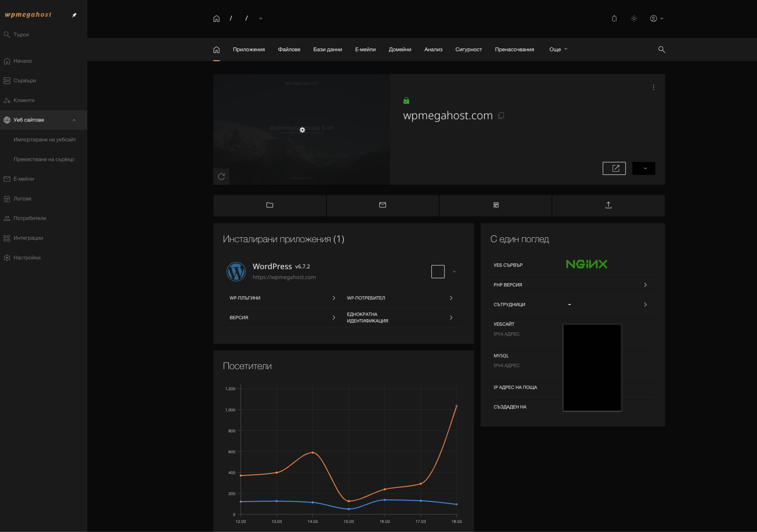The width and height of the screenshot is (757, 532).
Task: Open the Приложения tab
Action: coord(249,50)
